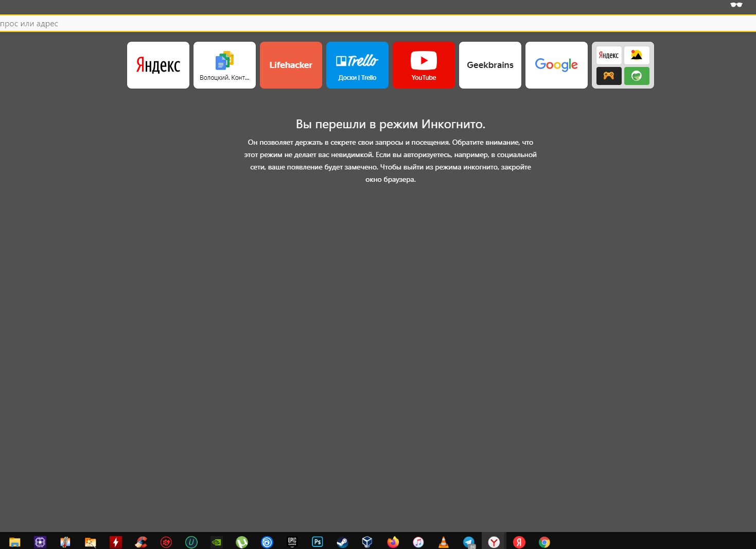Screen dimensions: 756x549
Task: Open Telegram from the taskbar
Action: point(468,542)
